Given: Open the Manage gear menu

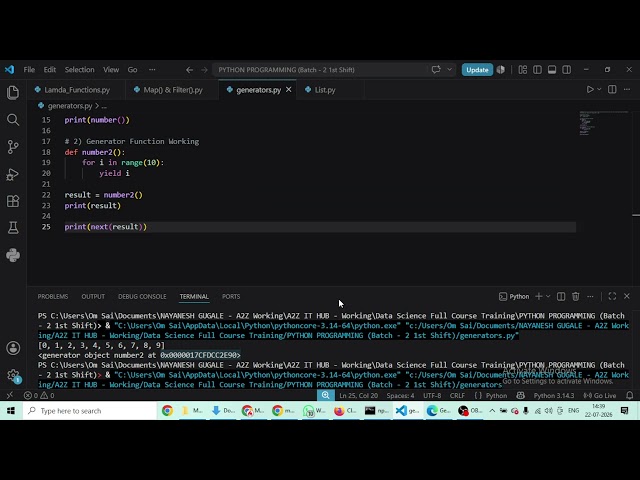Looking at the screenshot, I should 13,375.
